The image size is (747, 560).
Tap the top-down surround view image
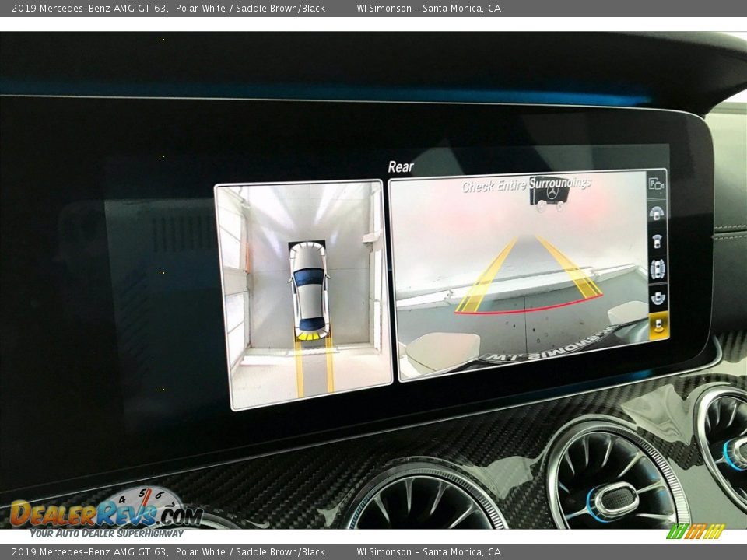[303, 294]
